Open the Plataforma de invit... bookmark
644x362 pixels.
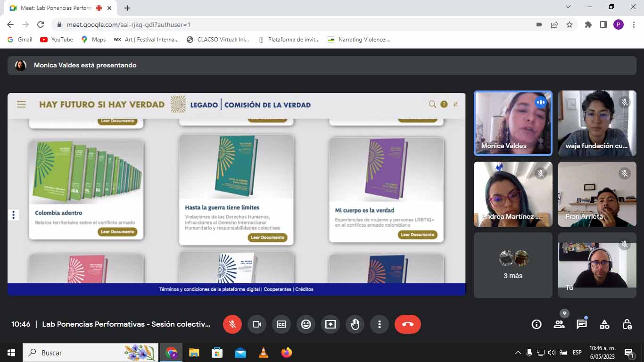tap(289, 40)
